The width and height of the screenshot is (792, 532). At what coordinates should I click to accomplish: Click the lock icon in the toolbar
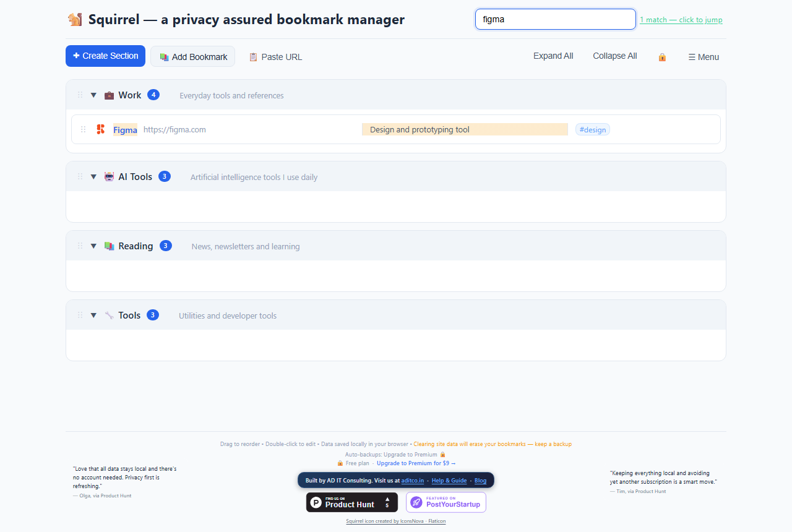tap(662, 57)
